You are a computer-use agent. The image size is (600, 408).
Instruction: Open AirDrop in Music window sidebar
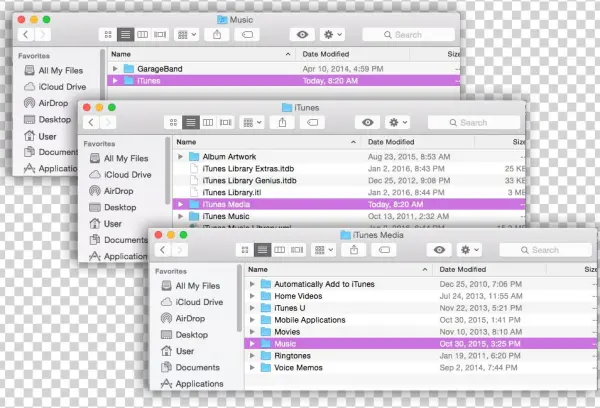[x=46, y=103]
